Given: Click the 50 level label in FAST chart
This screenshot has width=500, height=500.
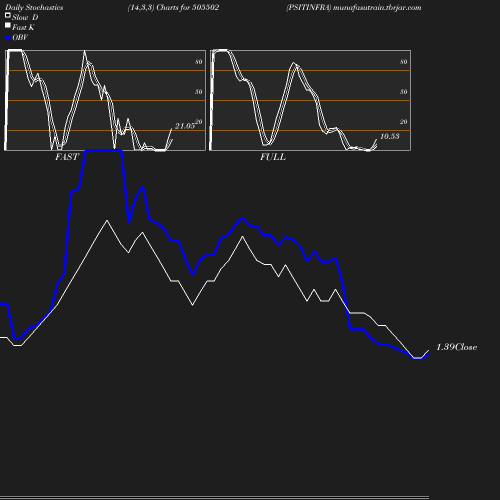Looking at the screenshot, I should (199, 92).
